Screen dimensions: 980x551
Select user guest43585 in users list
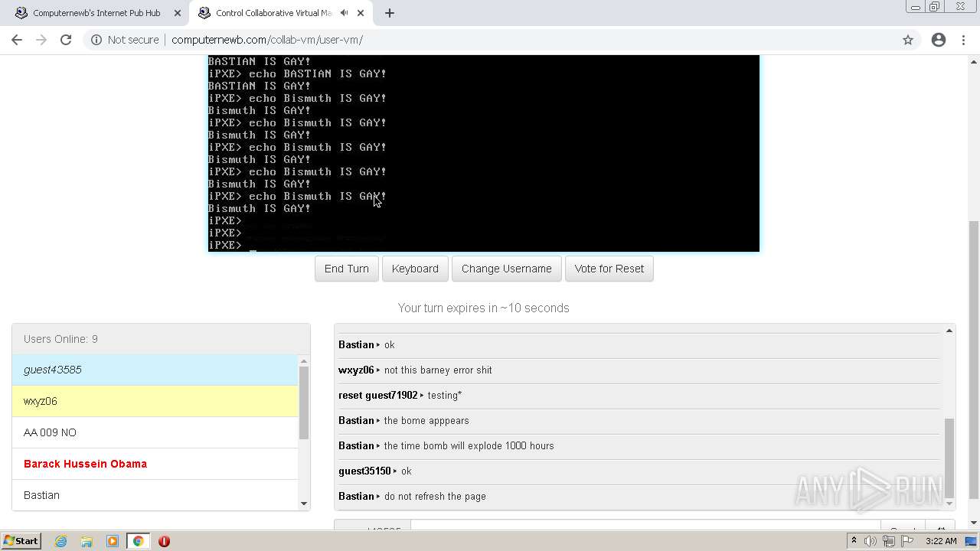tap(155, 370)
